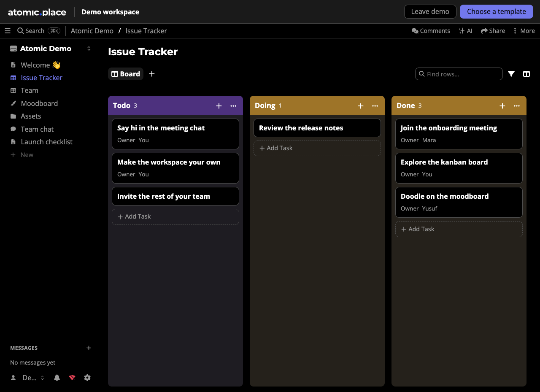The image size is (540, 392).
Task: Open 'Doodle on the moodboard' card
Action: [x=459, y=202]
